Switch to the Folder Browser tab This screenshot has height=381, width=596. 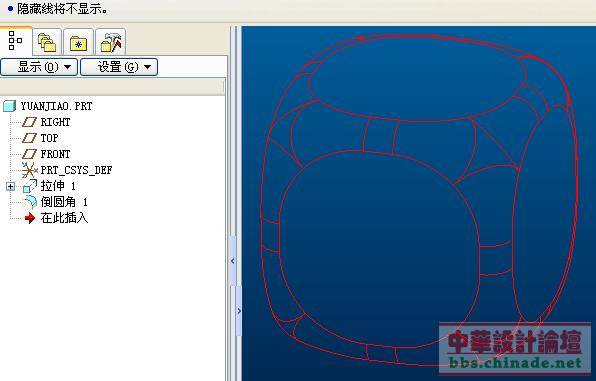coord(47,42)
